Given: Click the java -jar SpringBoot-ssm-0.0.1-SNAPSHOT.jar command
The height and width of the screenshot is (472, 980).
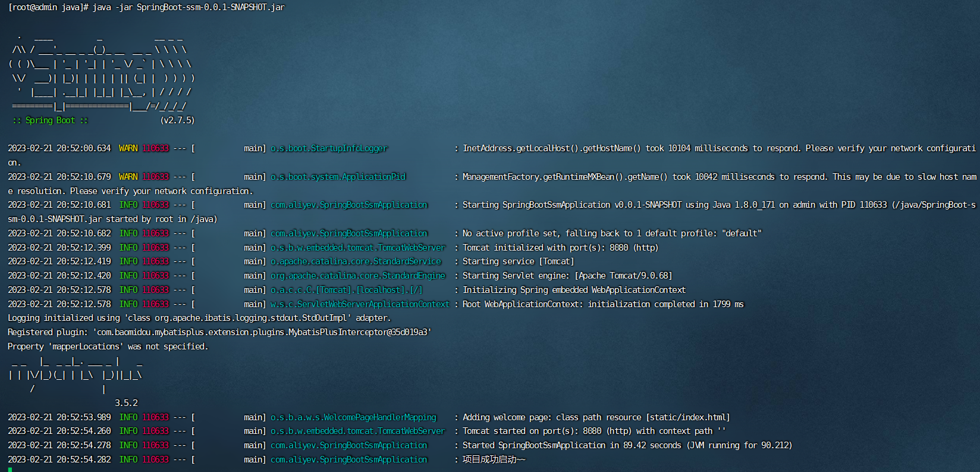Looking at the screenshot, I should (x=189, y=8).
